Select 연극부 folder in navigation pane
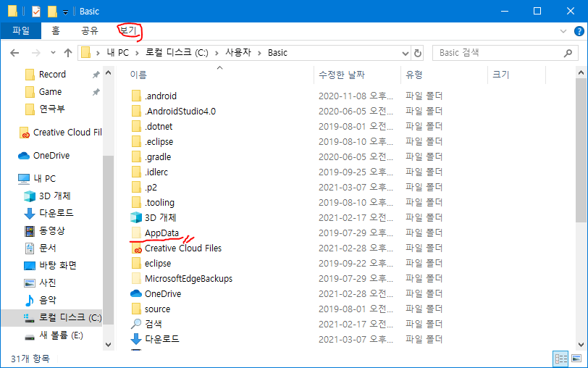Image resolution: width=588 pixels, height=368 pixels. coord(51,109)
